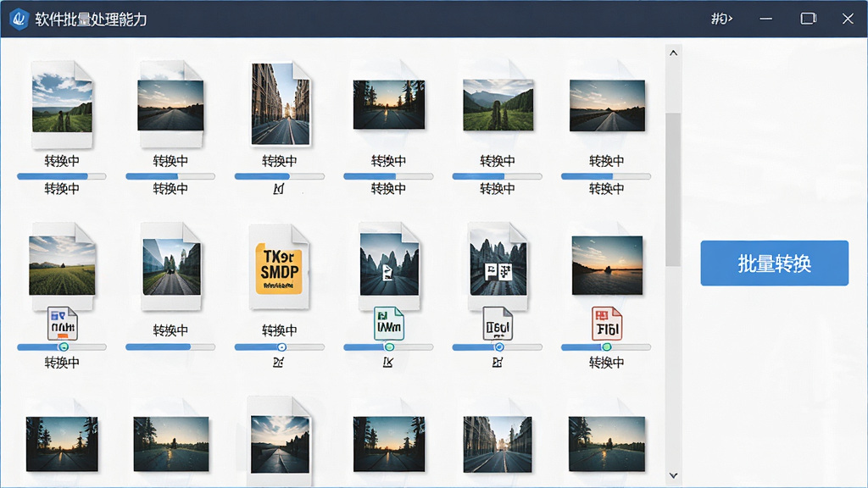Select top row's highway at dusk landscape thumbnail
The image size is (868, 488).
pos(607,105)
